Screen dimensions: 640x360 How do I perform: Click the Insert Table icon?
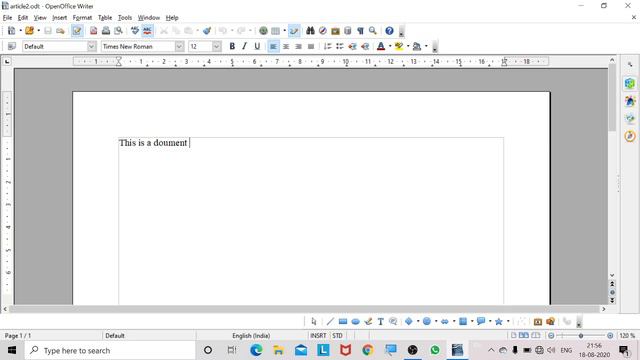tap(276, 31)
